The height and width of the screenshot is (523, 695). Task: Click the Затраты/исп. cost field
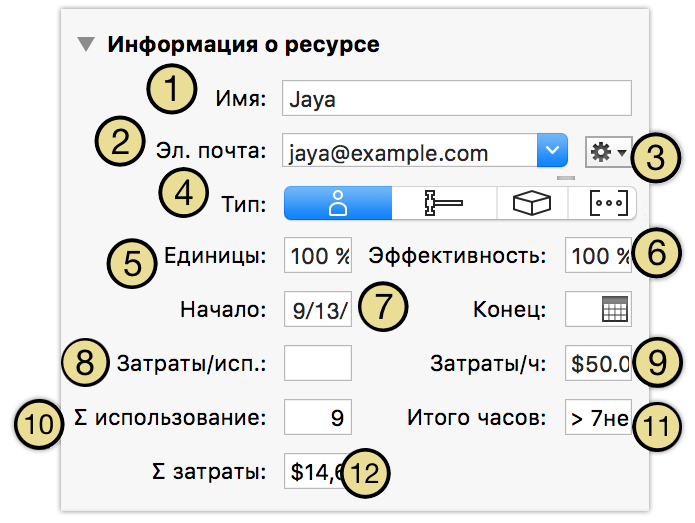click(x=318, y=363)
